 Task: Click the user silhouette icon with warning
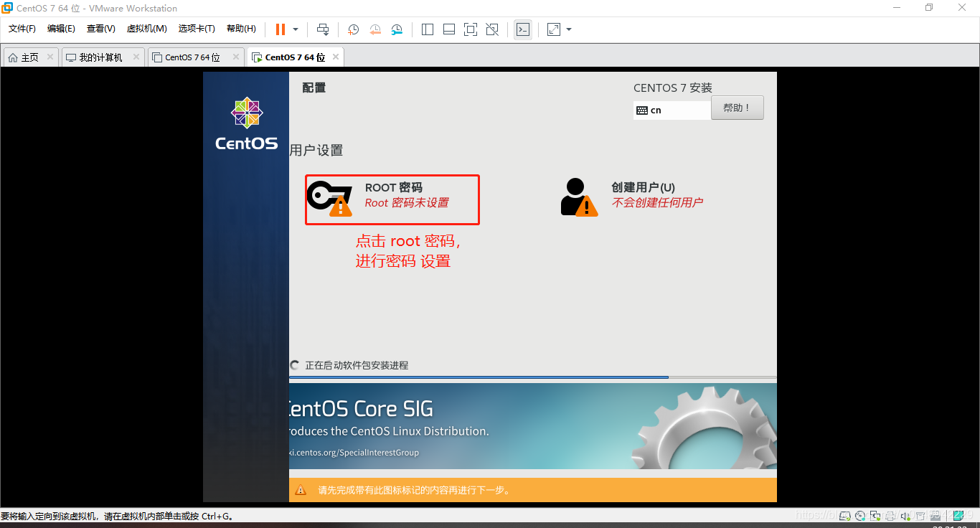point(578,197)
